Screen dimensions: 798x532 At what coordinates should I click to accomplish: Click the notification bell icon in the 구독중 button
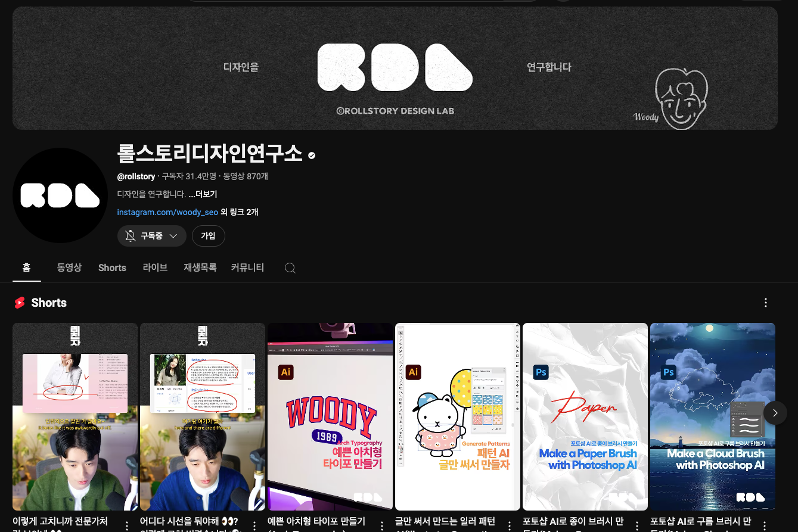[131, 236]
